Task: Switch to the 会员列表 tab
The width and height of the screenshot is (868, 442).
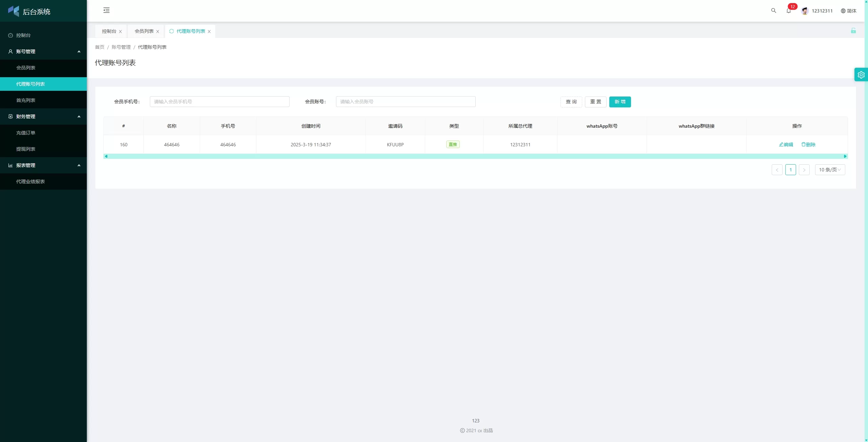Action: [144, 31]
